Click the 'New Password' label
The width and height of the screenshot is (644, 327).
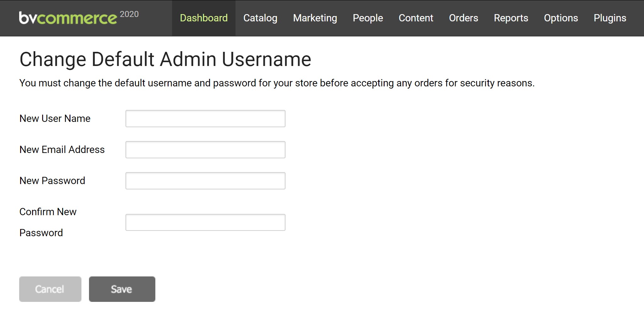tap(52, 181)
